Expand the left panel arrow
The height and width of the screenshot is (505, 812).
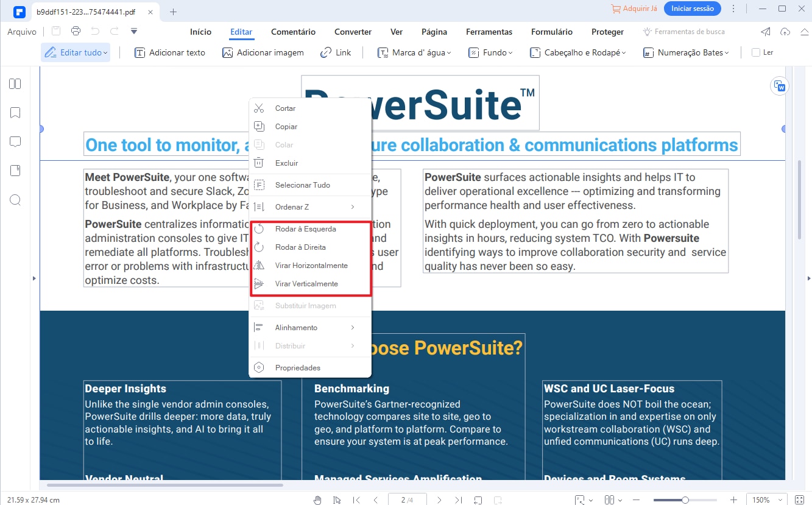[x=34, y=278]
